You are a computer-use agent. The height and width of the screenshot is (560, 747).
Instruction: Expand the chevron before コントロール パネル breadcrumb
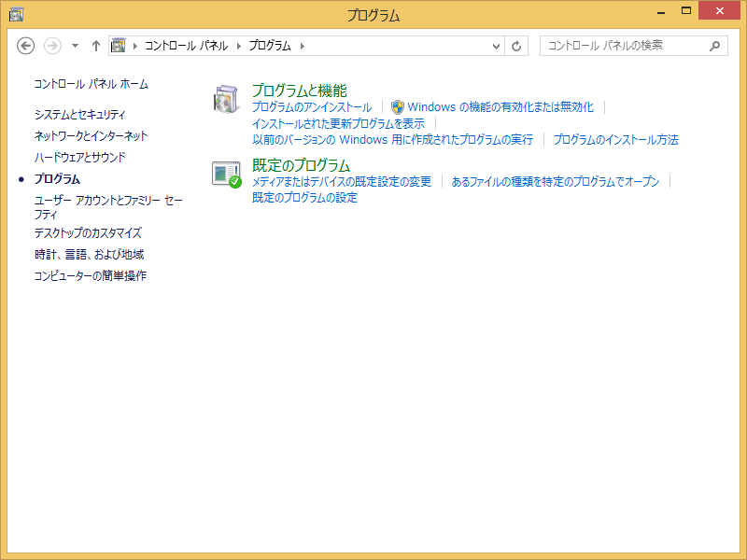tap(135, 46)
